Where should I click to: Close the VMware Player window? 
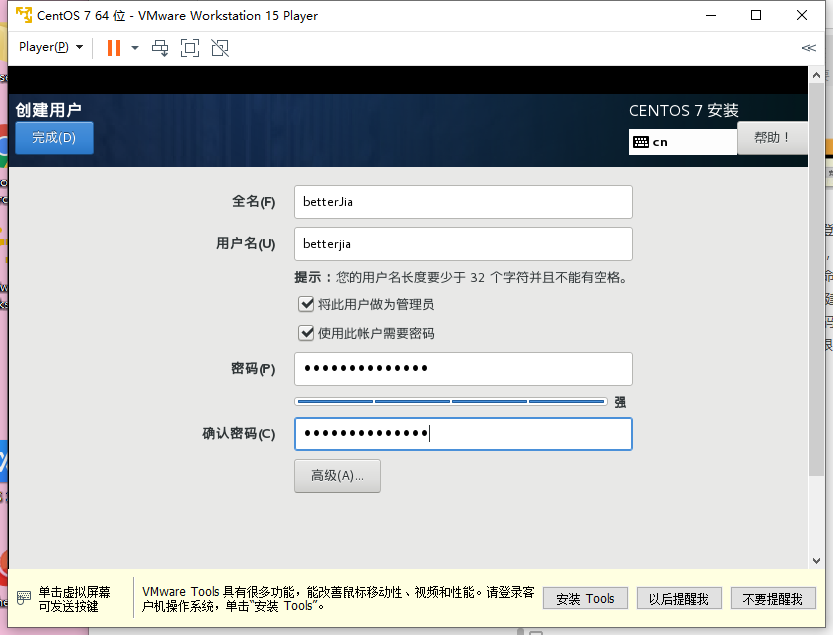pos(802,15)
